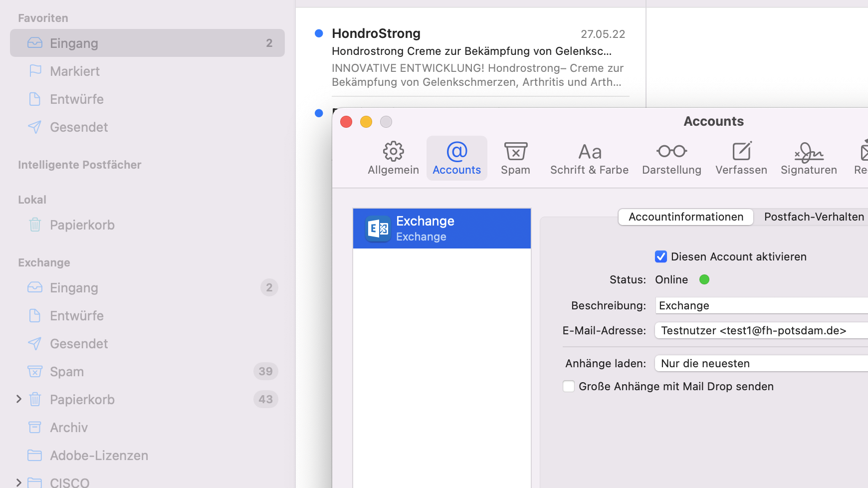
Task: Enable Große Anhänge mit Mail Drop senden
Action: [569, 386]
